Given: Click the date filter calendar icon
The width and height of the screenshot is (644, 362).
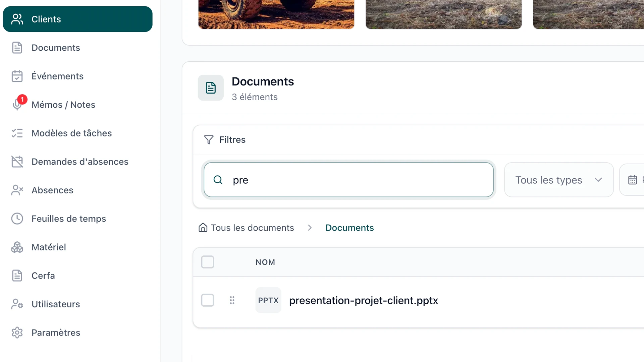Looking at the screenshot, I should point(633,180).
